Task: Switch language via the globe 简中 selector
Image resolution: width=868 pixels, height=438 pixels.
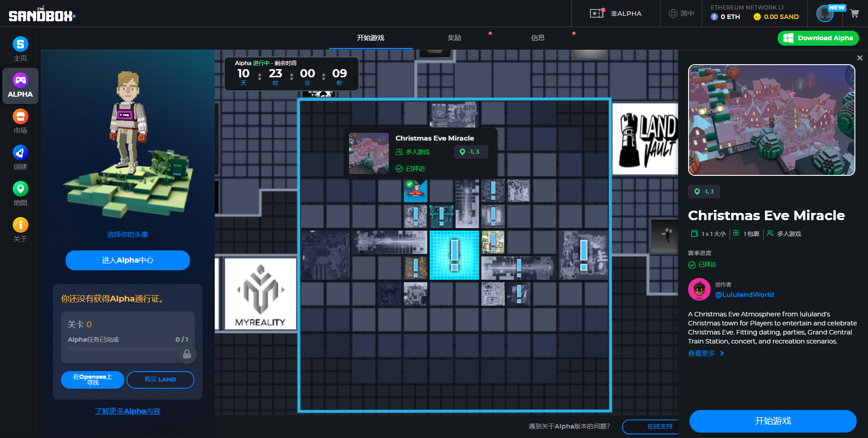Action: 681,14
